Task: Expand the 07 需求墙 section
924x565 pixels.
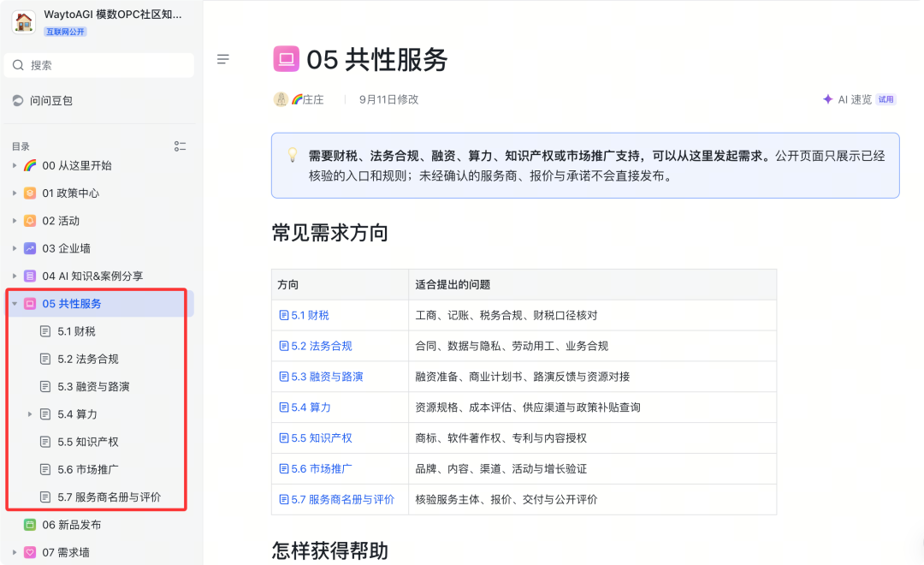Action: [15, 553]
